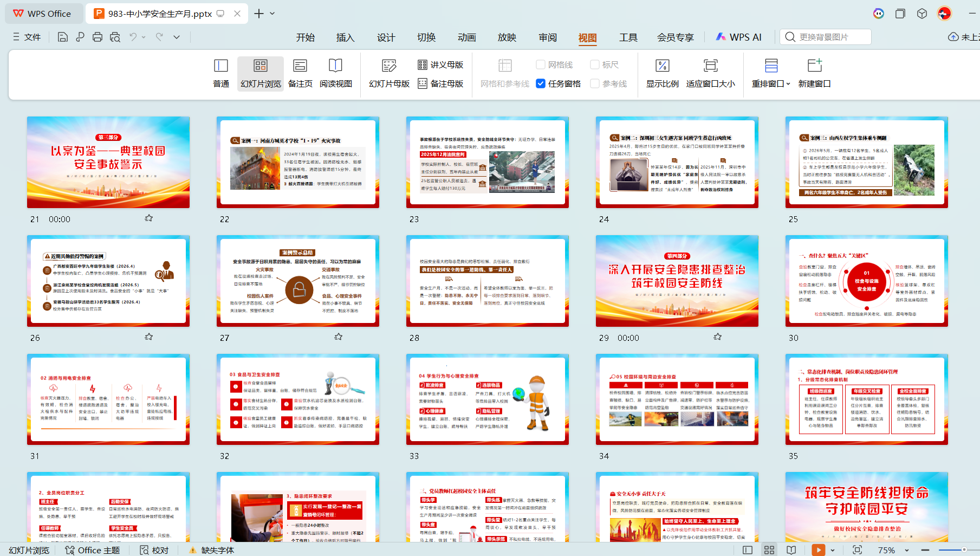Viewport: 980px width, 556px height.
Task: Switch to the 设计 Design tab
Action: click(x=386, y=37)
